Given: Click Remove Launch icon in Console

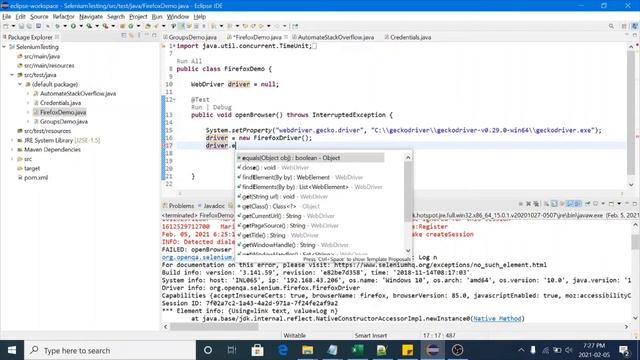Looking at the screenshot, I should (x=529, y=204).
